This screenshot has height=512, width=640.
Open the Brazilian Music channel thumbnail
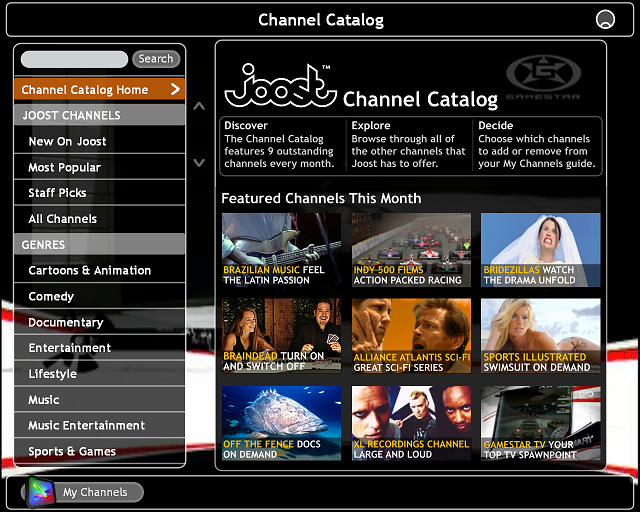[x=281, y=250]
